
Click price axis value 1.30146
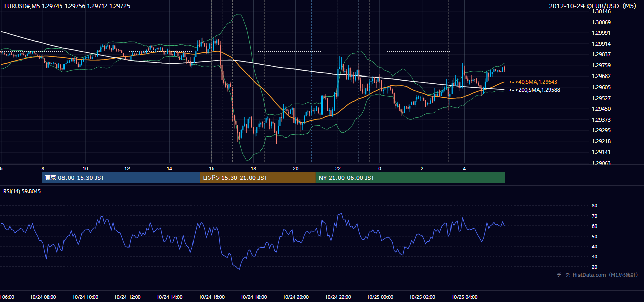602,11
